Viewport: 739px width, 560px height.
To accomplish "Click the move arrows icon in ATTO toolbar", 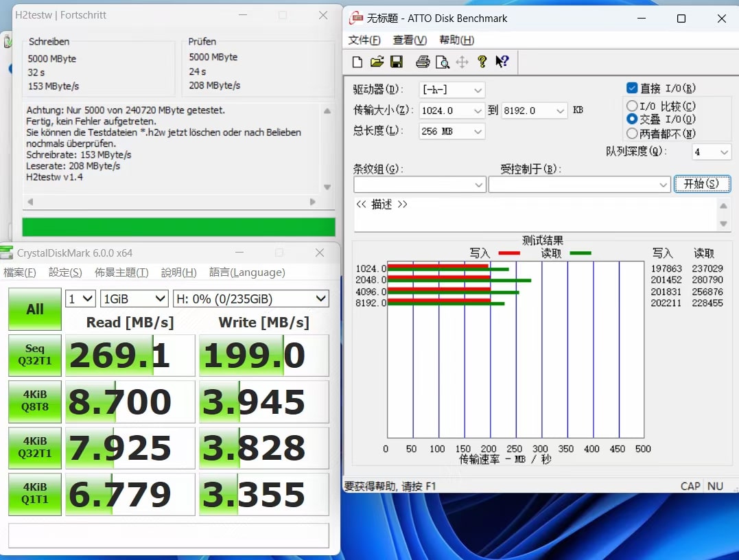I will coord(462,62).
